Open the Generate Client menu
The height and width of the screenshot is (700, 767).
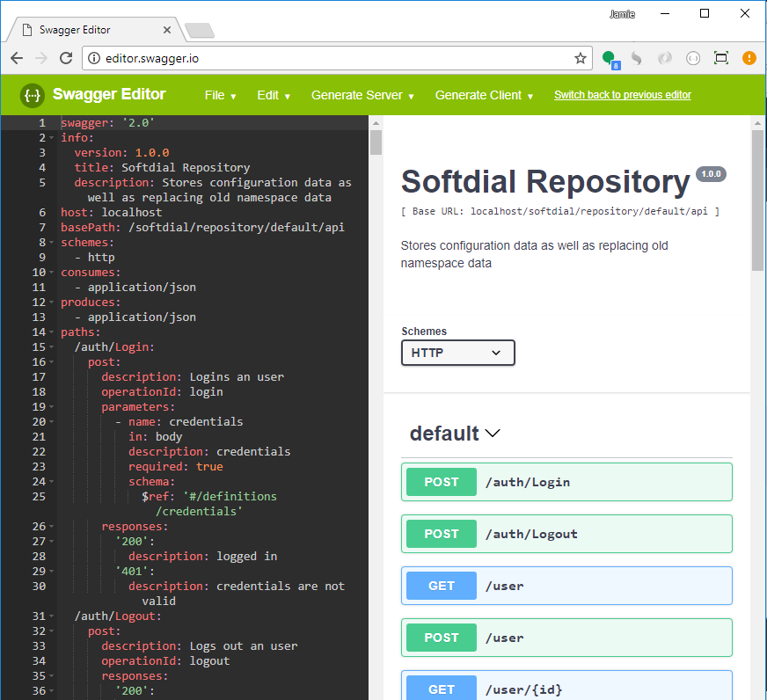pos(484,95)
